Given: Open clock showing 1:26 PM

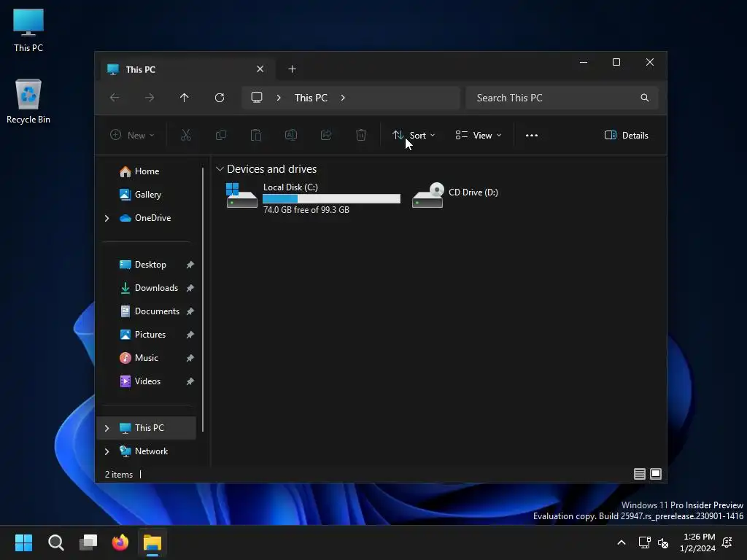Looking at the screenshot, I should tap(698, 542).
